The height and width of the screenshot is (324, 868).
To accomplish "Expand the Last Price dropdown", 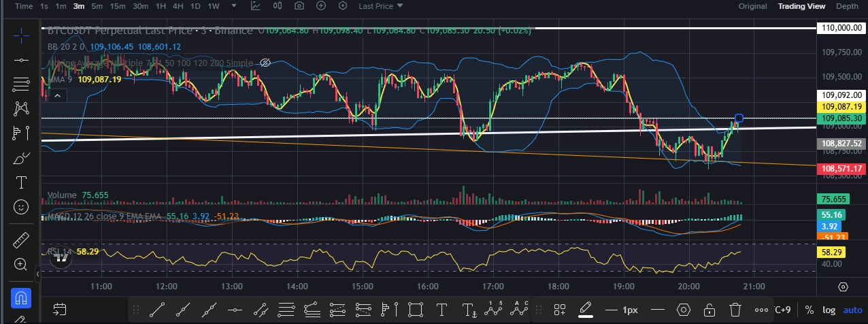I will 381,6.
